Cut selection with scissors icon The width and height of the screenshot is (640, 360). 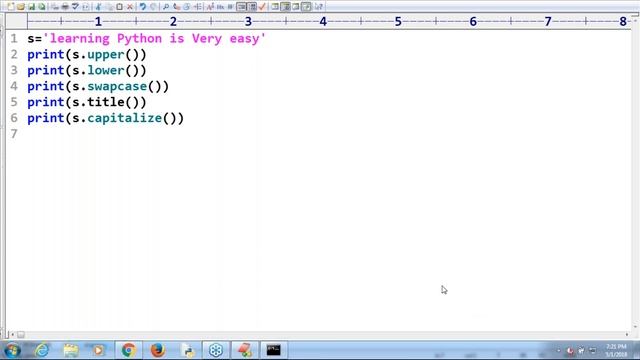click(98, 7)
